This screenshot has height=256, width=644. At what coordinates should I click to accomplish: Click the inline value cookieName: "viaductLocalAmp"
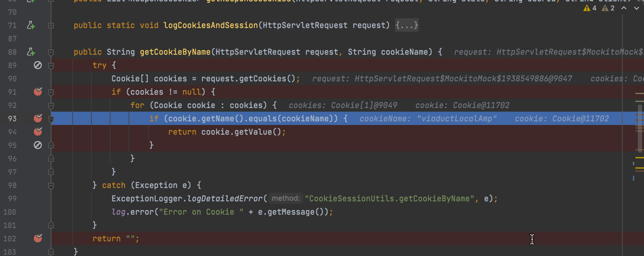(428, 119)
